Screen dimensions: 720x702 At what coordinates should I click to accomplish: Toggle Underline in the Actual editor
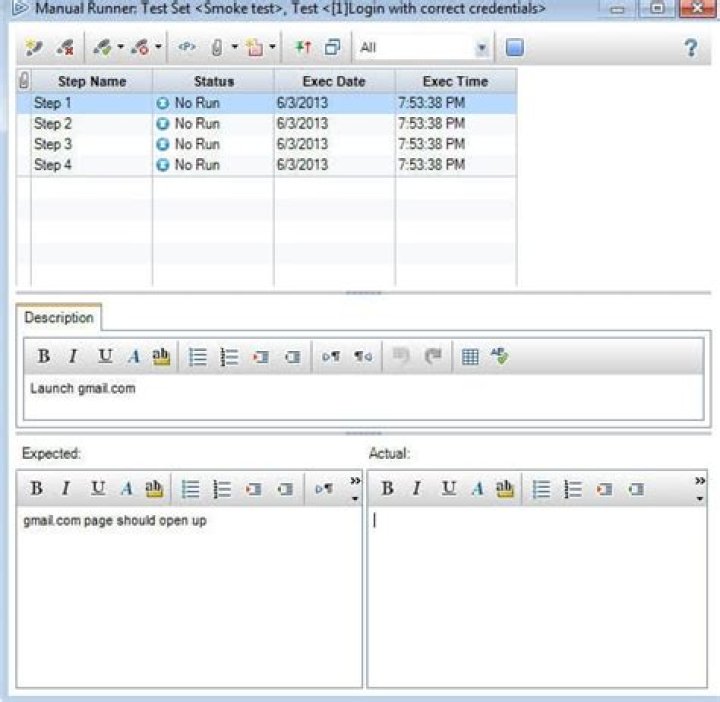(x=449, y=489)
